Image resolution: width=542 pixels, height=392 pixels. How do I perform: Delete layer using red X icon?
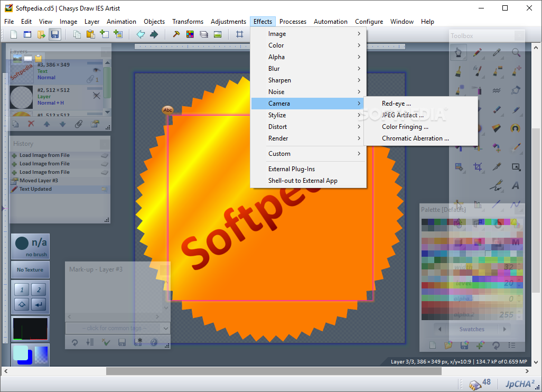tap(31, 124)
